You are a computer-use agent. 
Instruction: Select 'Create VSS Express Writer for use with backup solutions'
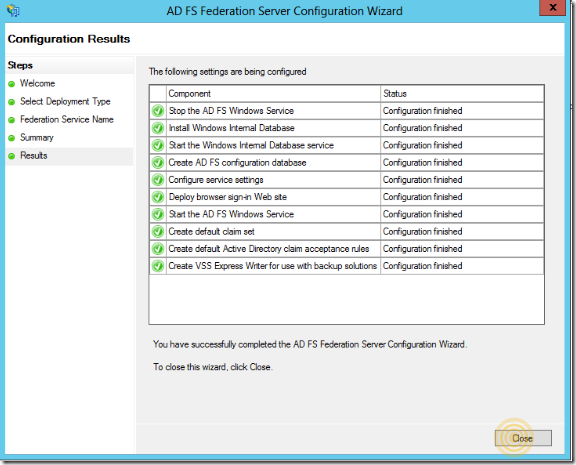pos(273,266)
